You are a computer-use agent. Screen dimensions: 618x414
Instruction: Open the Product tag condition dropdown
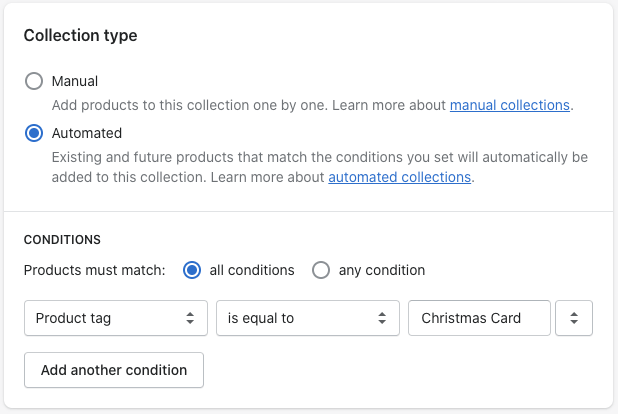coord(115,318)
